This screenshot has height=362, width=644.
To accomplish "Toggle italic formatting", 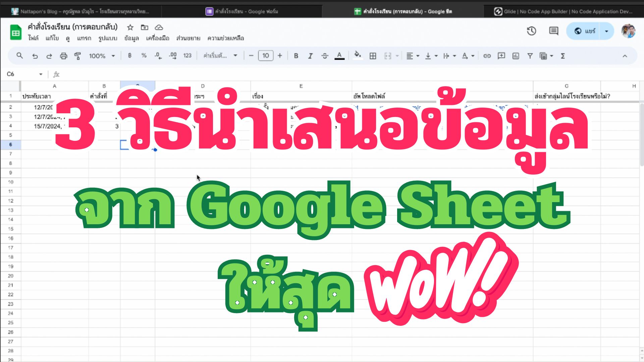I will pos(310,56).
